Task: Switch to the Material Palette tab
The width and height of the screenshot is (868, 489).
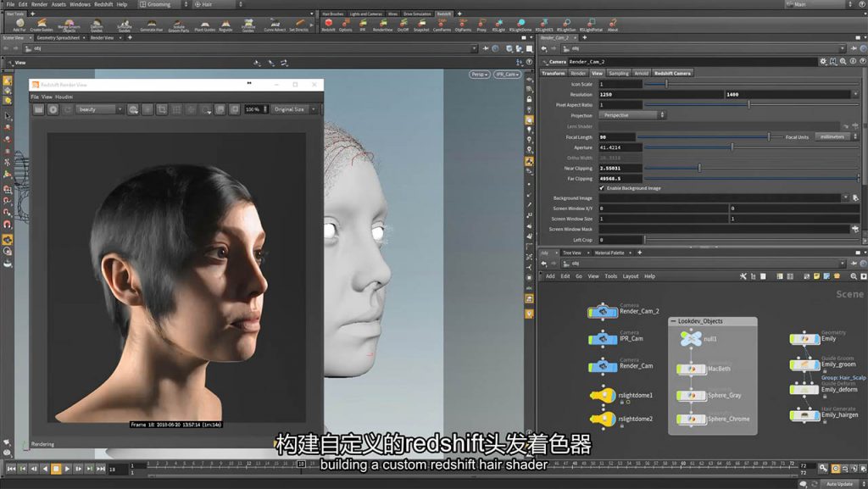Action: (609, 253)
